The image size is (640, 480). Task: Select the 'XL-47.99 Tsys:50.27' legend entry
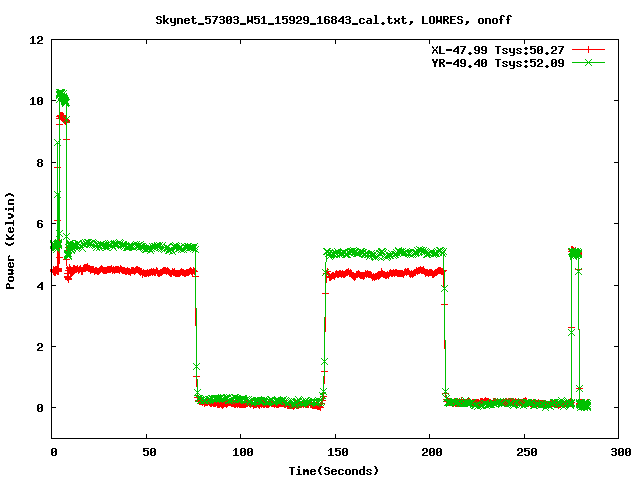pyautogui.click(x=498, y=50)
